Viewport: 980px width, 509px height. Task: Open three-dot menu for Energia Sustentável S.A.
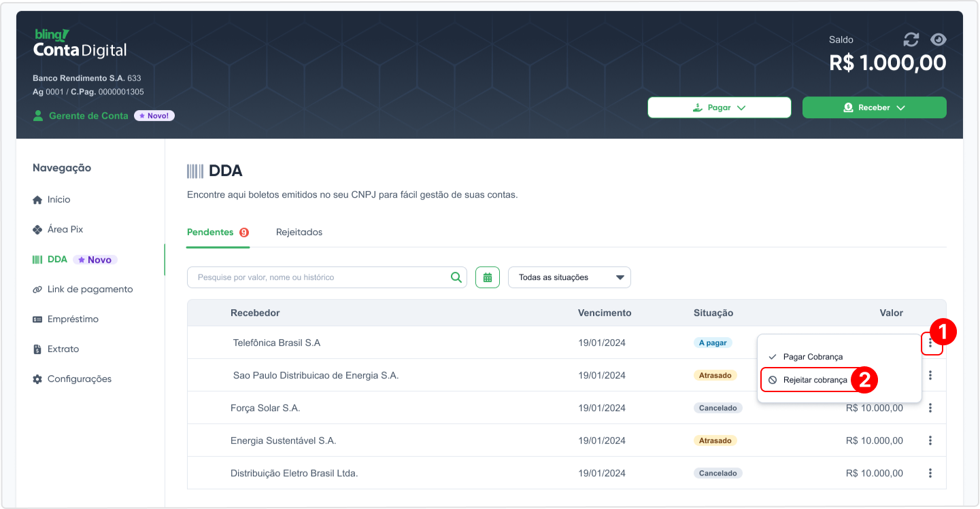pyautogui.click(x=930, y=440)
